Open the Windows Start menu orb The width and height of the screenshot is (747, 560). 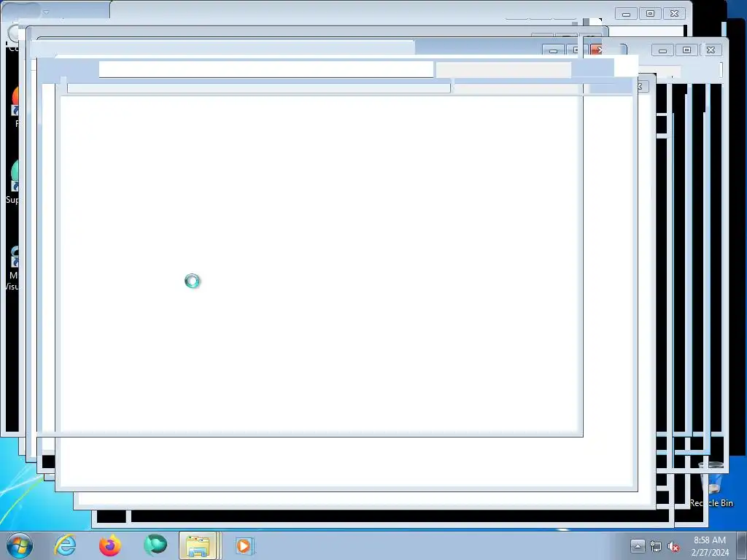pos(20,545)
